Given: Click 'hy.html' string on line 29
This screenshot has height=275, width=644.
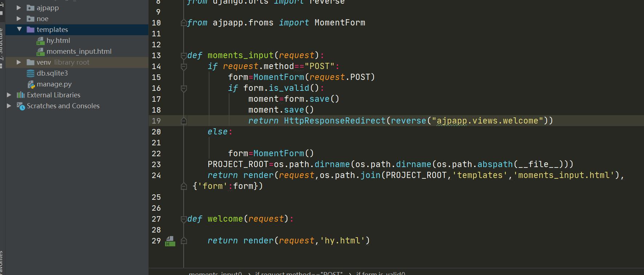Looking at the screenshot, I should 342,240.
